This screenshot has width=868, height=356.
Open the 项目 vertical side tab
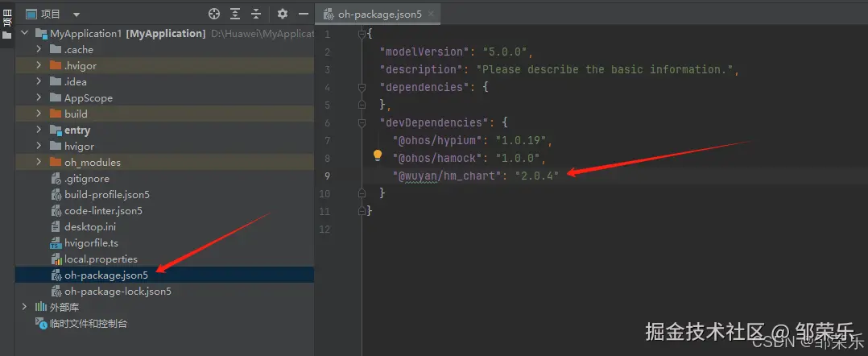point(6,18)
